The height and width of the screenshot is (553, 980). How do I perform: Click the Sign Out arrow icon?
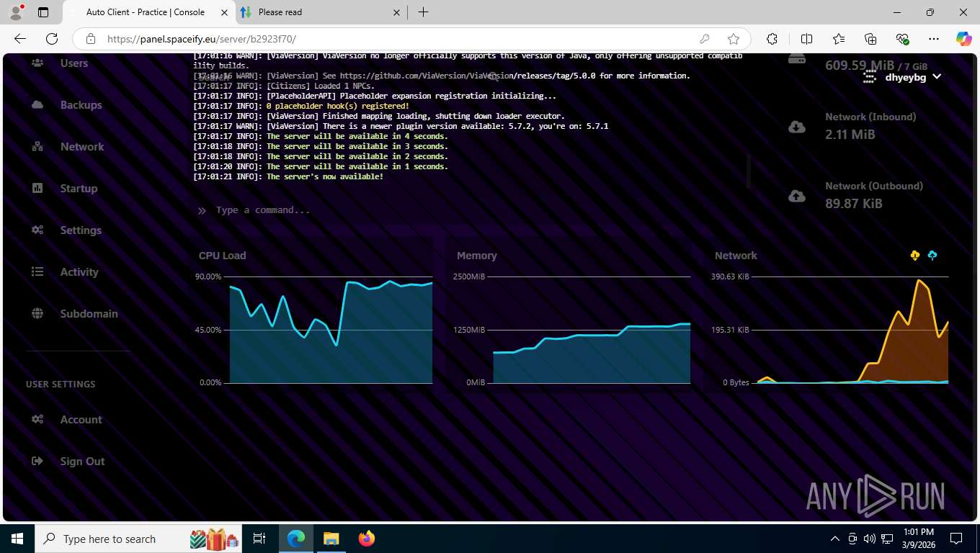point(37,462)
